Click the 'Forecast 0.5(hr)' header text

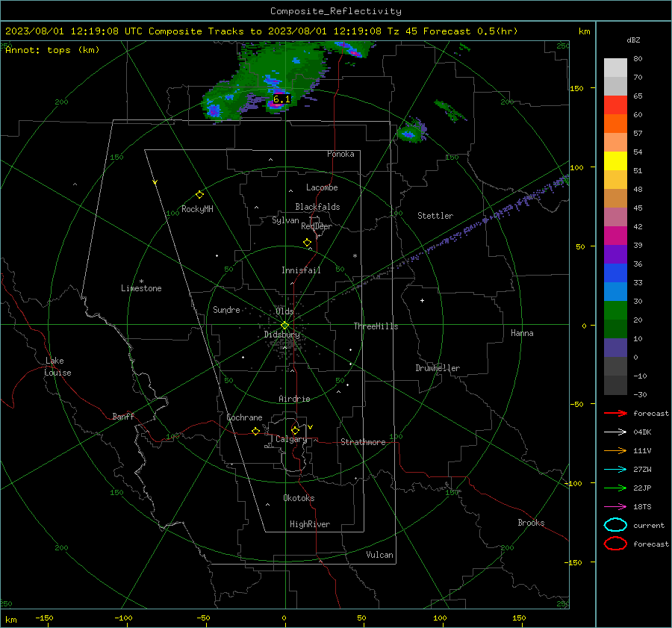[x=470, y=31]
